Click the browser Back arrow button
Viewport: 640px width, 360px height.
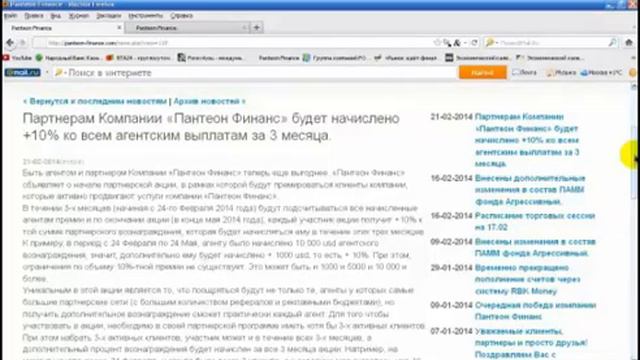tap(10, 42)
